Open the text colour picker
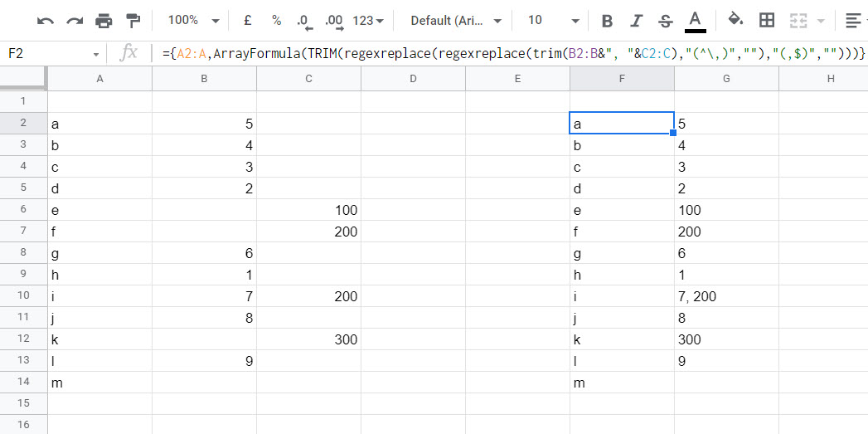 click(696, 21)
